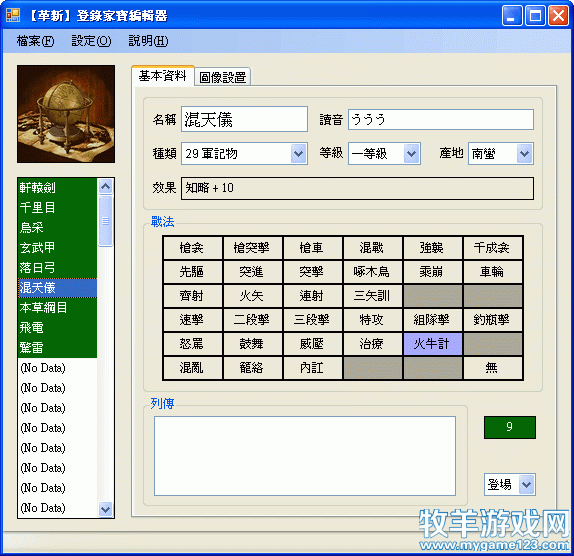This screenshot has height=556, width=574.
Task: Open the 種類 dropdown showing 29 軍記物
Action: [244, 153]
